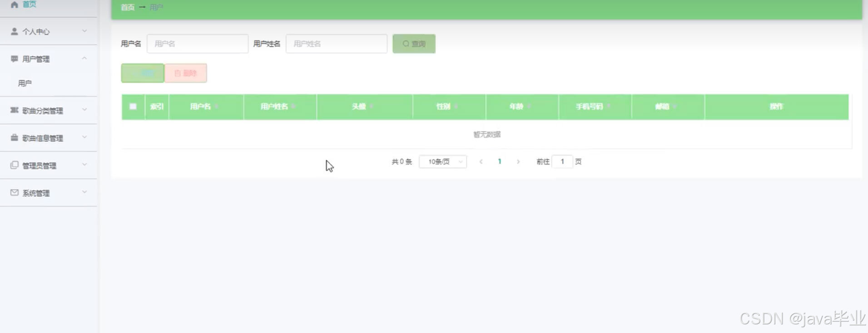Click the 索引 column header
868x333 pixels.
(x=157, y=107)
